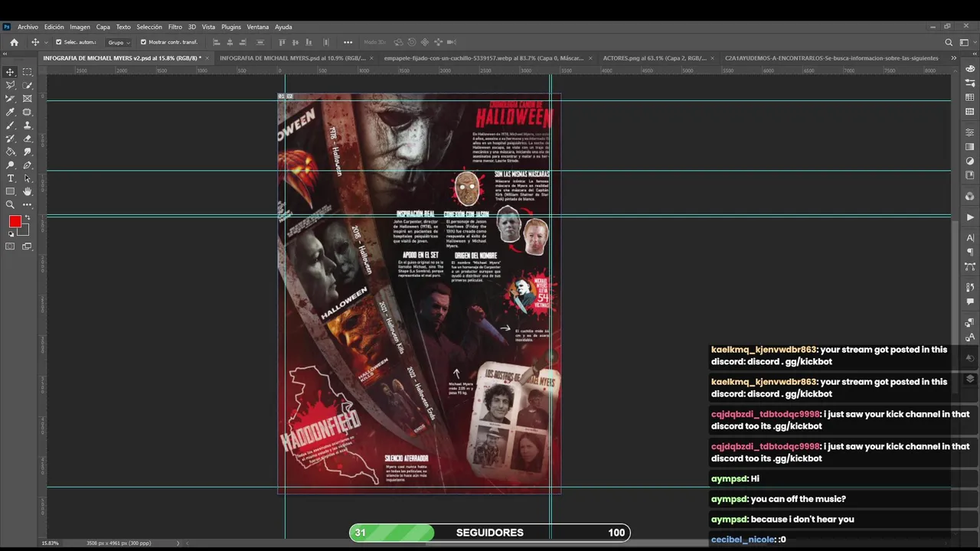Select the Path Selection arrow tool
The width and height of the screenshot is (980, 551).
pos(28,178)
